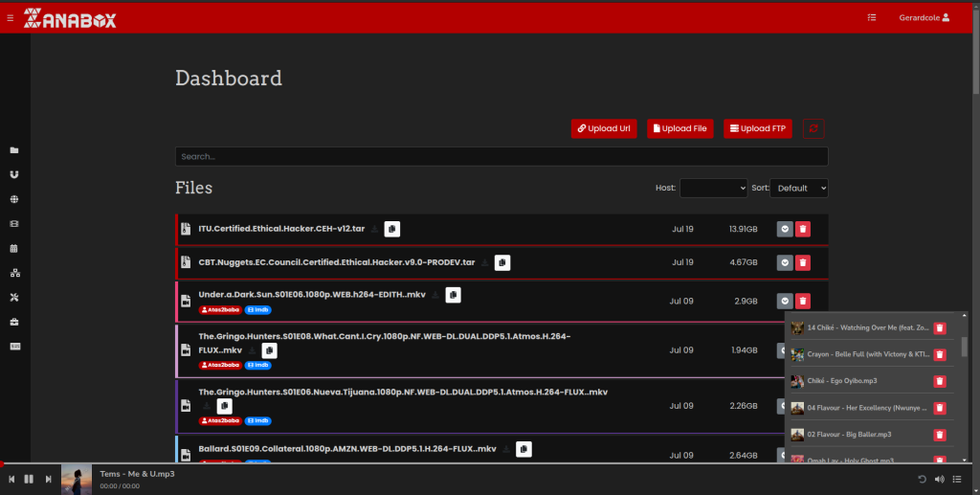980x495 pixels.
Task: Download ITU.Certified.Ethical.Hacker.CEH-v12.tar via the faint arrow
Action: (374, 229)
